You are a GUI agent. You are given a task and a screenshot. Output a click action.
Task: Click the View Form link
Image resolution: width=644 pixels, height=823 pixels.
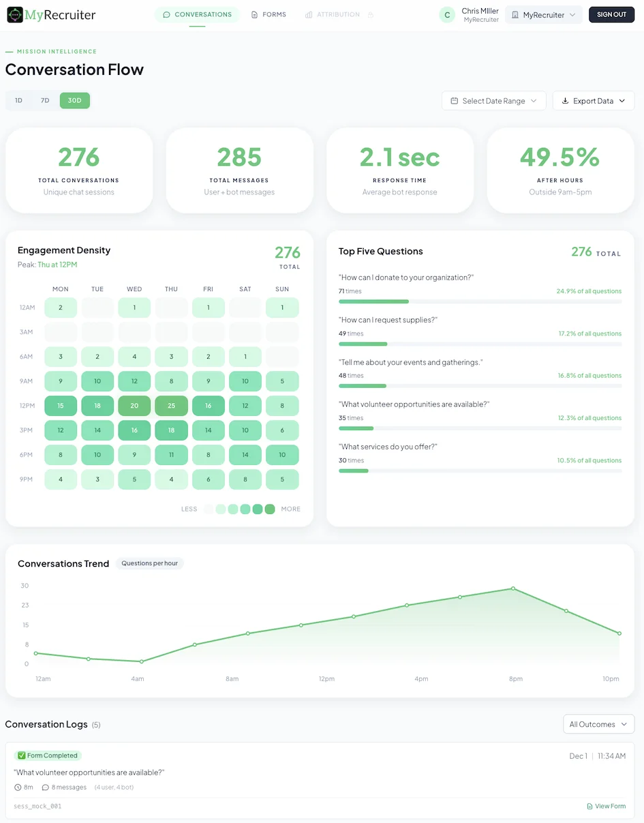[606, 806]
